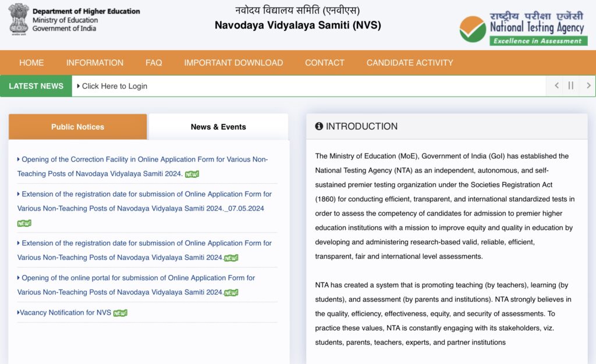Click the info icon beside INTRODUCTION
Screen dimensions: 596x364
[319, 126]
